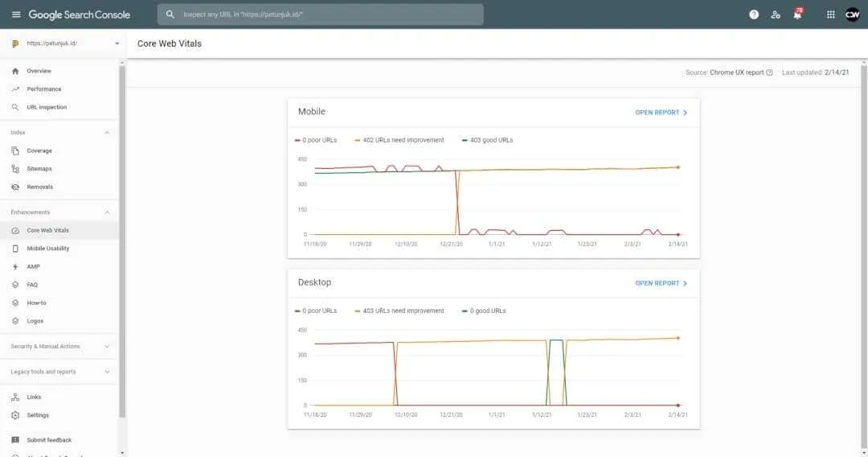The image size is (868, 457).
Task: Click the FAQ layers icon
Action: 15,285
